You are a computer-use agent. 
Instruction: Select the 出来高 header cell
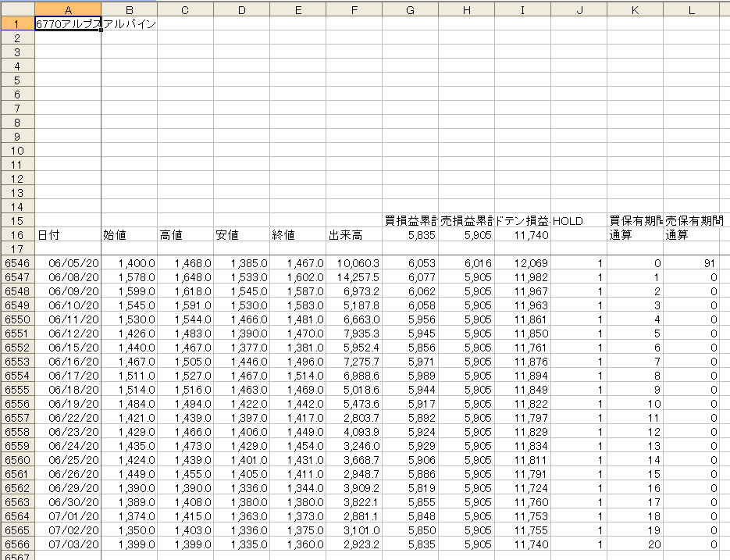[354, 235]
